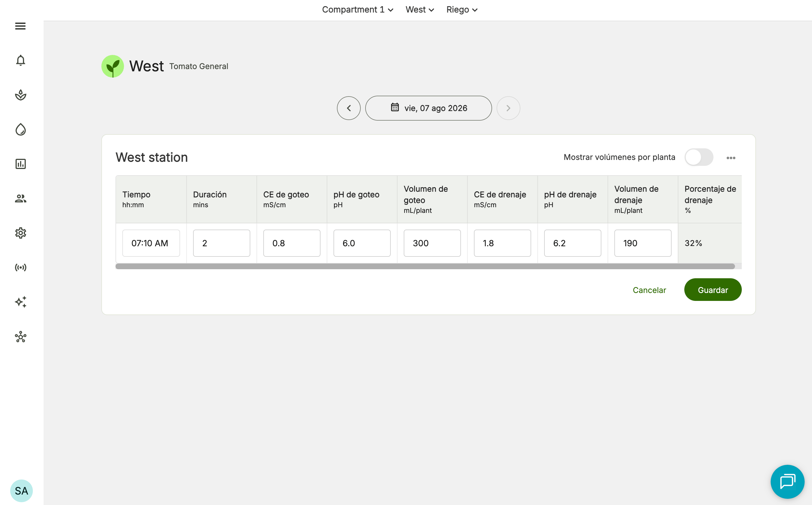Screen dimensions: 812x505
Task: Click the horizontal table scrollbar
Action: (425, 266)
